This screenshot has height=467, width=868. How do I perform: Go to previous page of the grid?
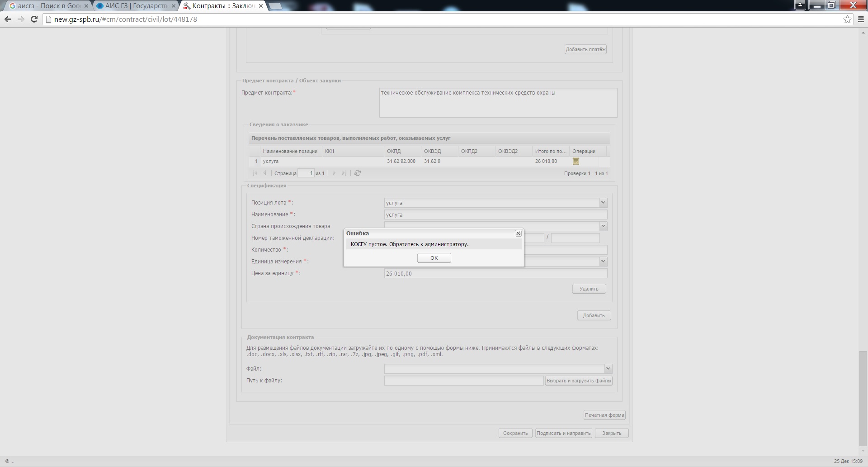[265, 173]
